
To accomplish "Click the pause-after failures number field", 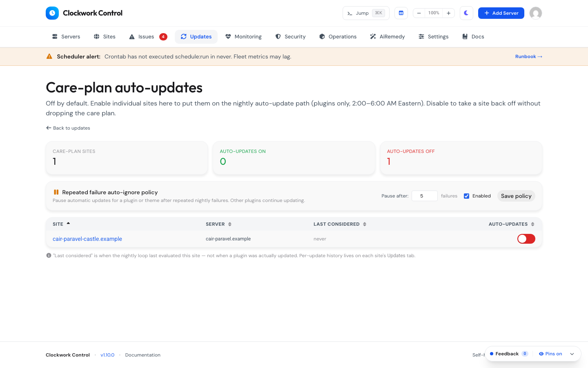I will point(425,196).
